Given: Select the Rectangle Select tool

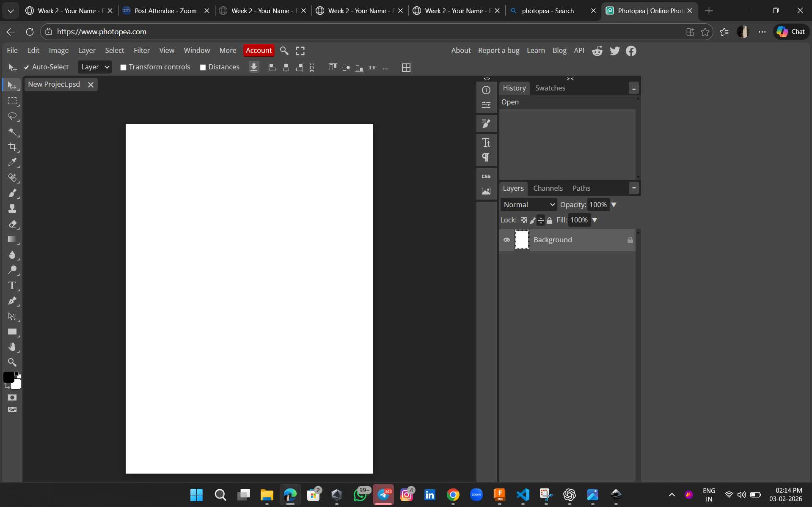Looking at the screenshot, I should point(12,101).
